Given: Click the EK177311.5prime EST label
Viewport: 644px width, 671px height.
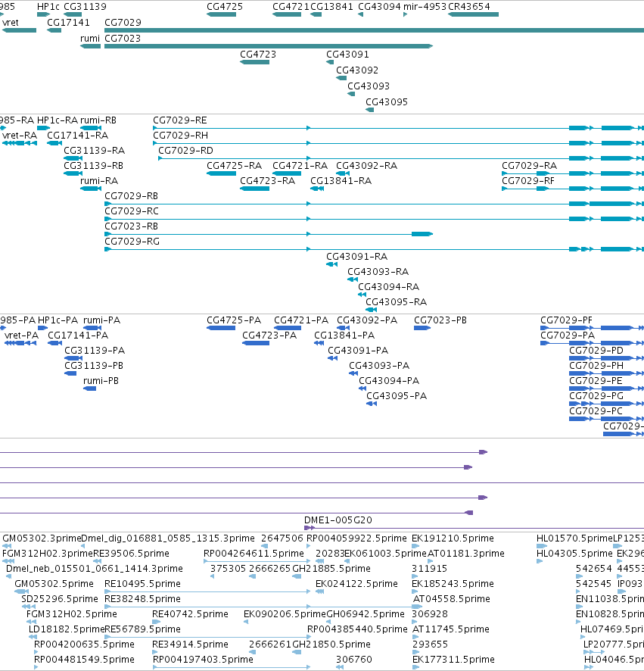Looking at the screenshot, I should tap(454, 660).
